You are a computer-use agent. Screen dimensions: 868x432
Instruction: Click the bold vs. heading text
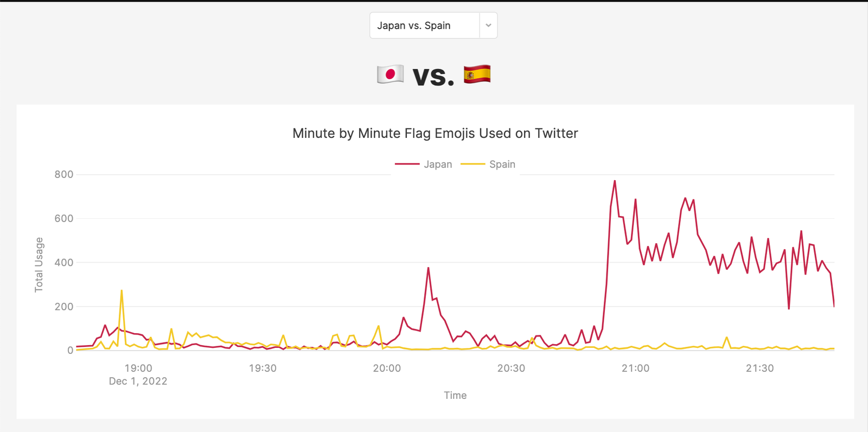point(433,77)
